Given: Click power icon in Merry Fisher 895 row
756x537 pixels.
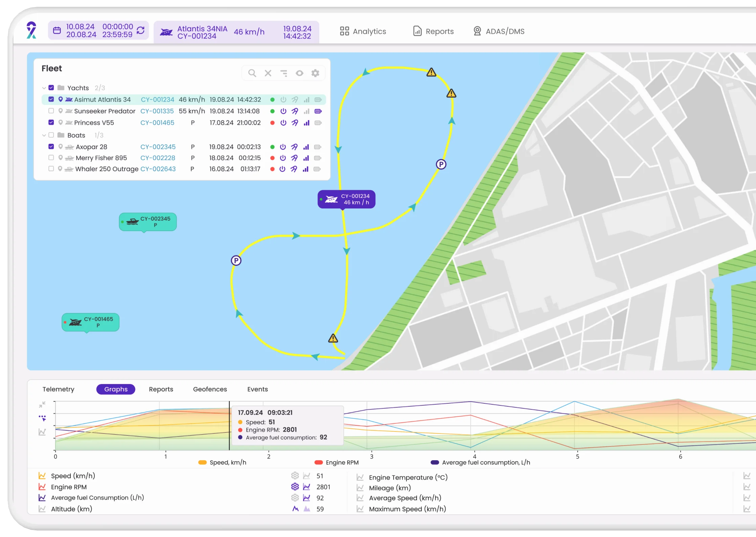Looking at the screenshot, I should (x=283, y=158).
